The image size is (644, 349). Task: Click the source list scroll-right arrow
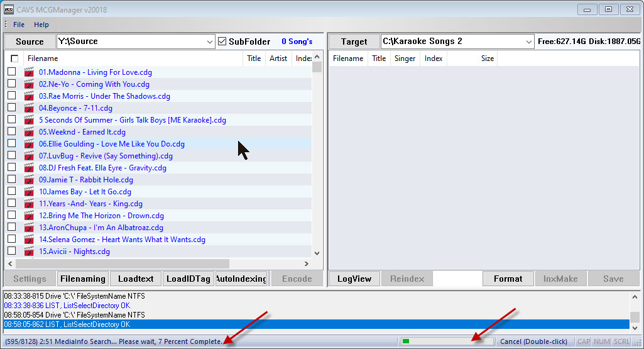tap(307, 263)
